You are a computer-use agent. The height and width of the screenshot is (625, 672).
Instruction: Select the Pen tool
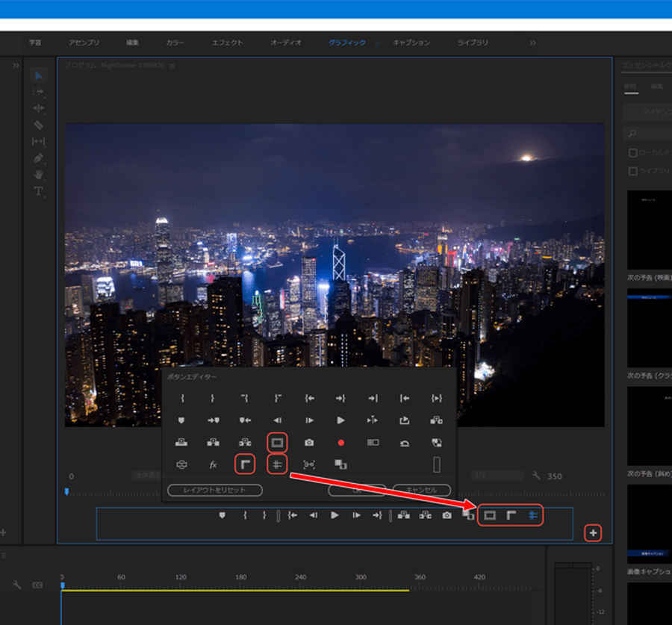coord(39,158)
